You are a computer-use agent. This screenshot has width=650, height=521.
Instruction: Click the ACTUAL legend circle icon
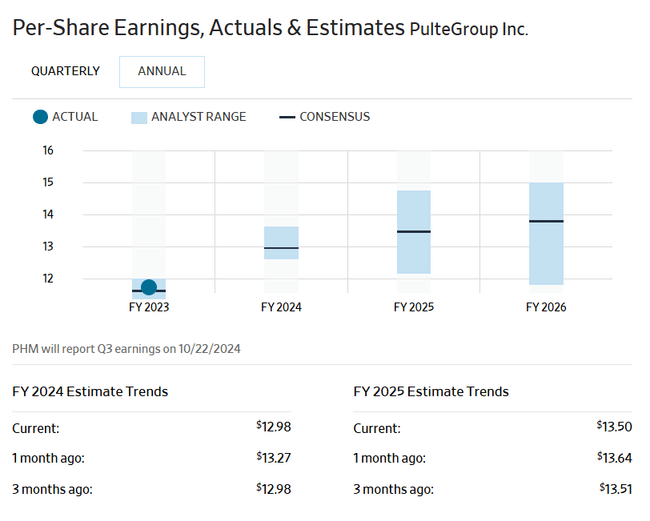pos(40,117)
